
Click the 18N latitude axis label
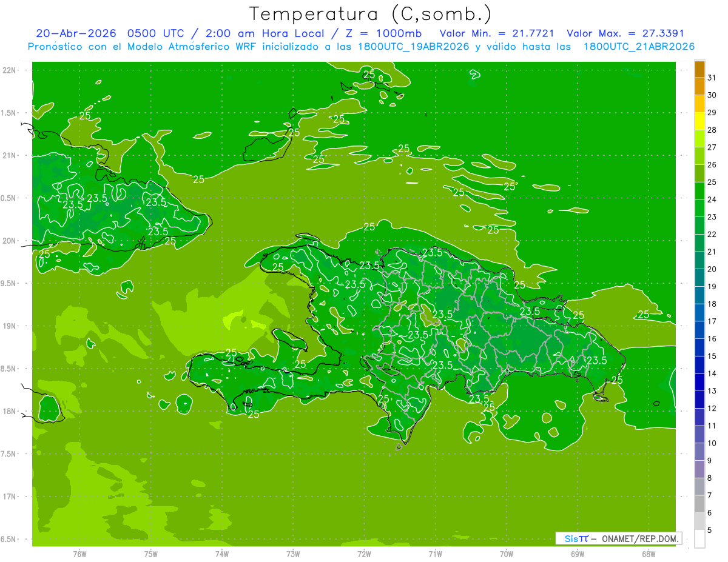point(10,411)
